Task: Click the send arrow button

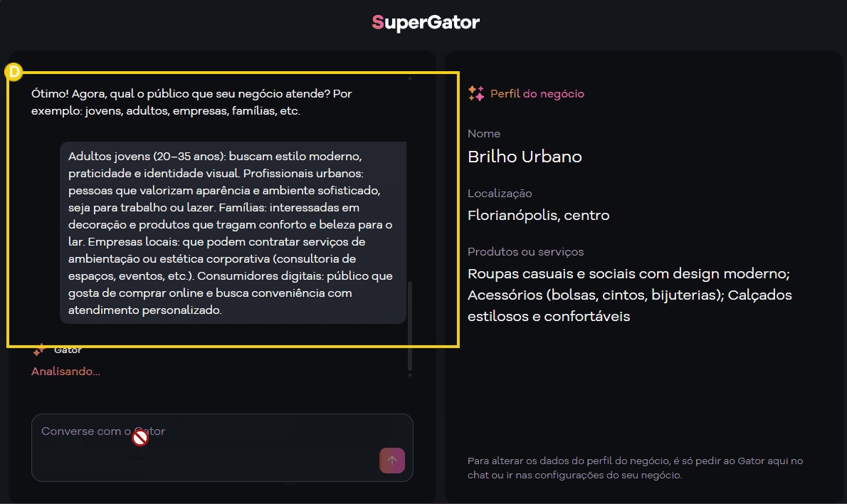Action: (392, 461)
